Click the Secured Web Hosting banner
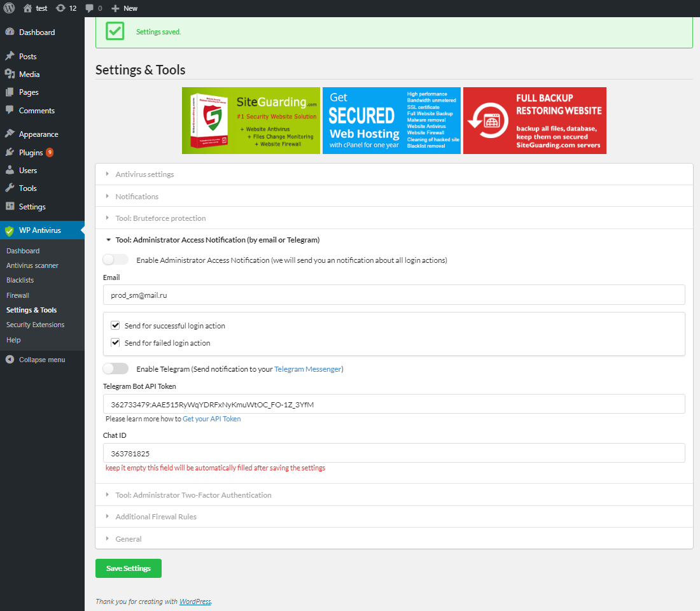The image size is (700, 611). click(x=391, y=120)
